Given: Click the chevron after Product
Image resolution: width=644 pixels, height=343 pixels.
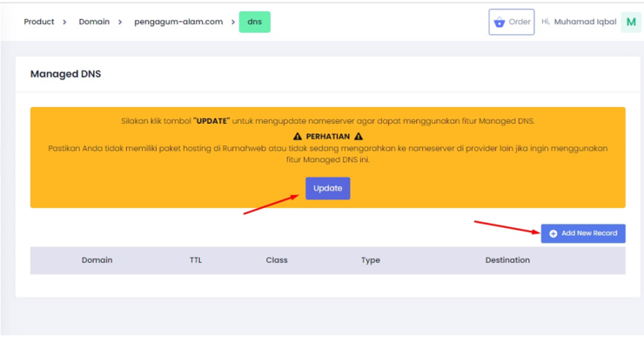Looking at the screenshot, I should (x=64, y=22).
